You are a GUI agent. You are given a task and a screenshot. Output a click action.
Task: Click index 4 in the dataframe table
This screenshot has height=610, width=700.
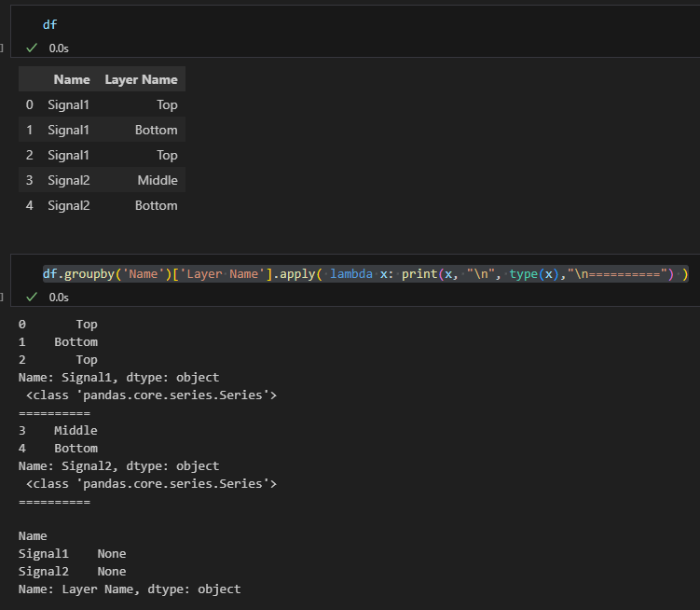[x=30, y=205]
